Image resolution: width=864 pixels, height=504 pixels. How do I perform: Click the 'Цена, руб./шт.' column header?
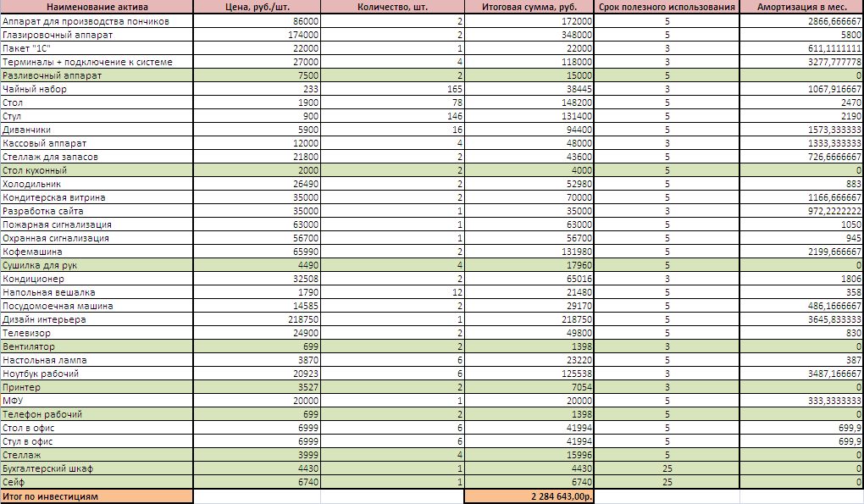[x=257, y=7]
